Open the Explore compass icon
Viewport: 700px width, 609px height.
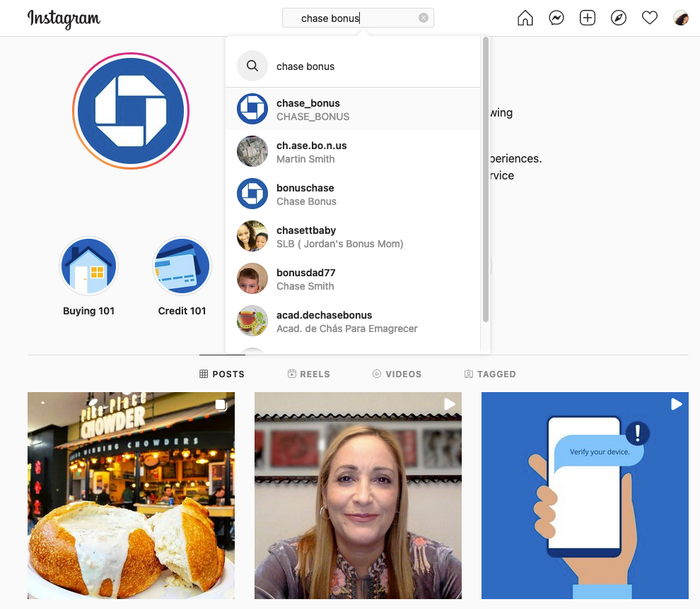click(x=619, y=18)
